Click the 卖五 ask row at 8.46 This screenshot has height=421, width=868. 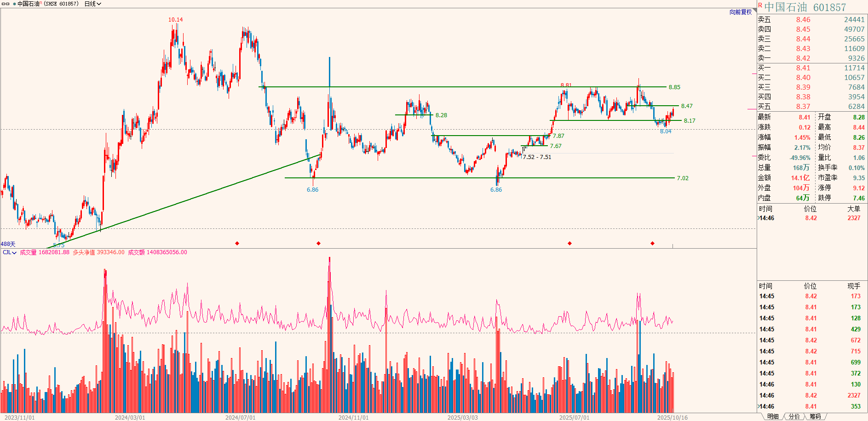click(811, 19)
